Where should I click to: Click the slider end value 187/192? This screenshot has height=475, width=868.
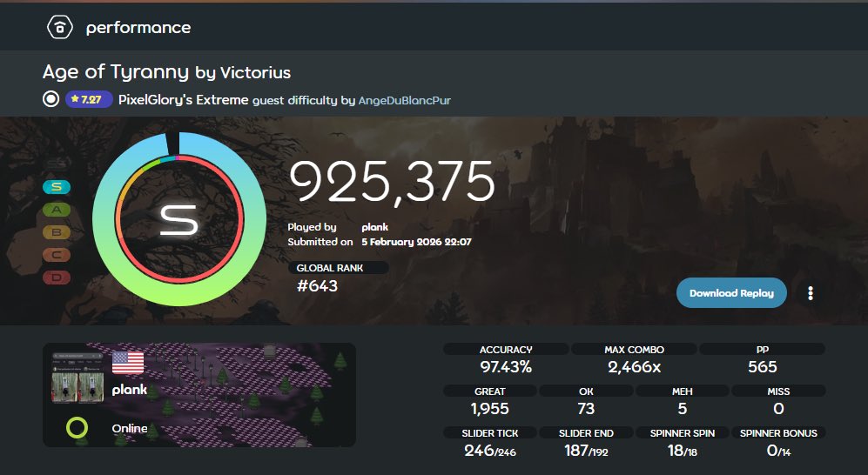(x=586, y=451)
